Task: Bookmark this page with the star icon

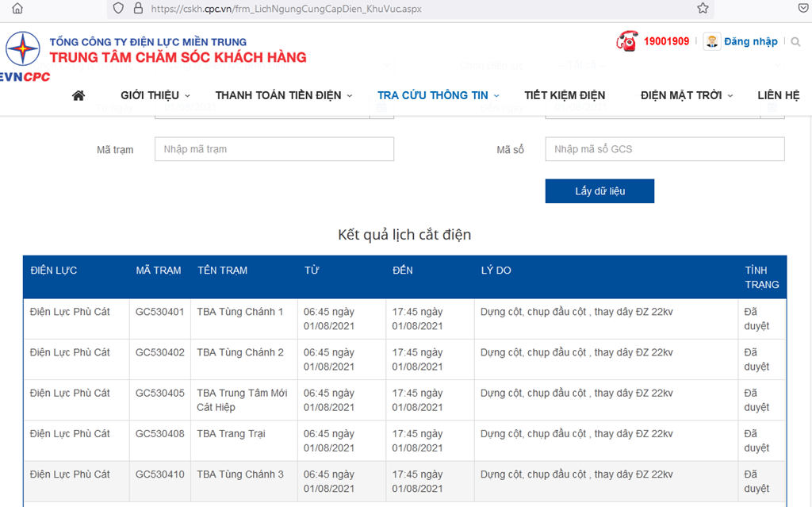Action: click(703, 8)
